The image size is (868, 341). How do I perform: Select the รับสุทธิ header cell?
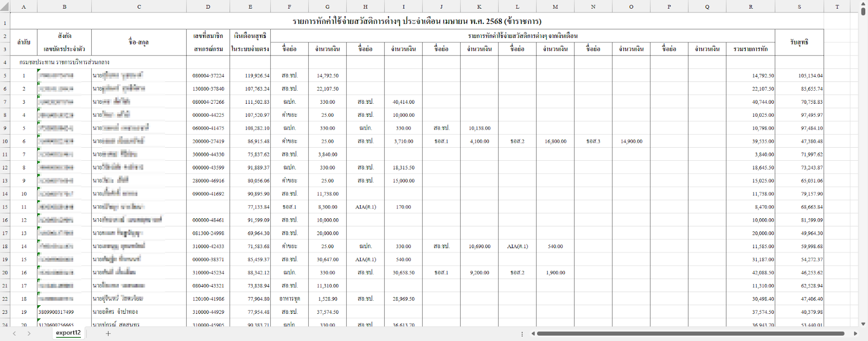pos(800,42)
